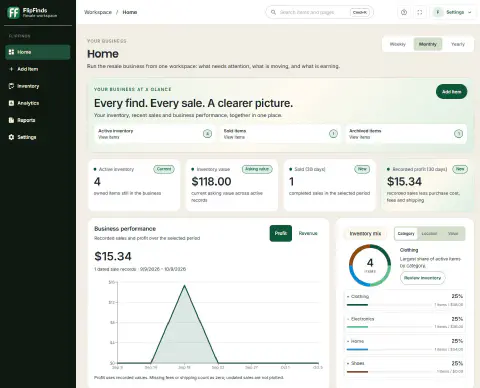Open Reports page in sidebar
This screenshot has height=388, width=480.
[x=38, y=120]
